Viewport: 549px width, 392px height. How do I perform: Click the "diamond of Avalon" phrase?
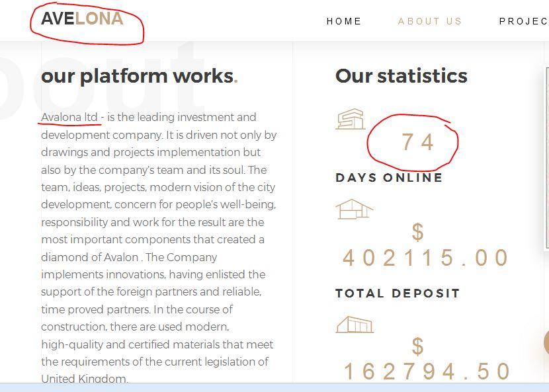90,257
